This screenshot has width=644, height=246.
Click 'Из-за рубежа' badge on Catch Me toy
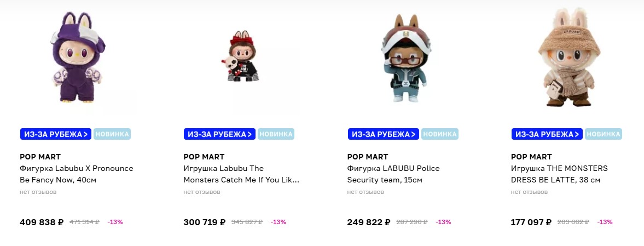(219, 134)
